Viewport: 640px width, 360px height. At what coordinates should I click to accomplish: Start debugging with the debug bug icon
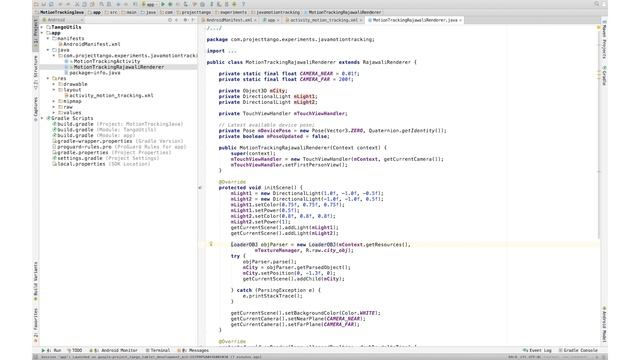coord(170,4)
